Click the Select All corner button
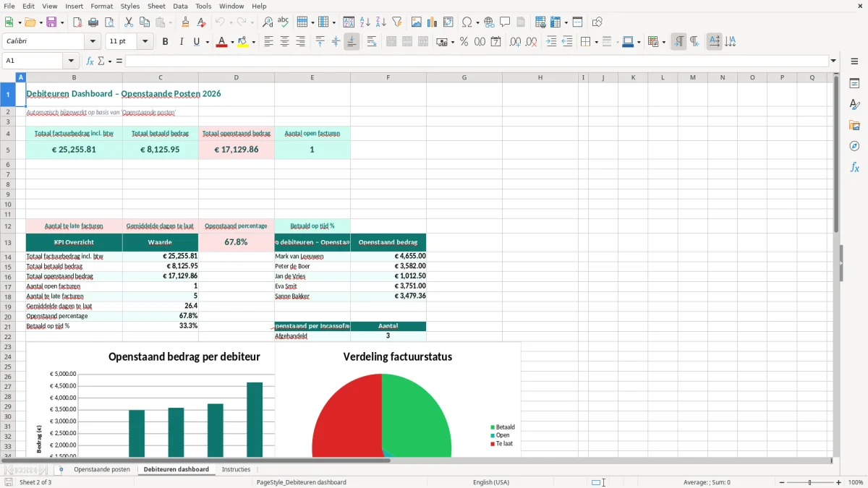This screenshot has height=488, width=868. [8, 77]
